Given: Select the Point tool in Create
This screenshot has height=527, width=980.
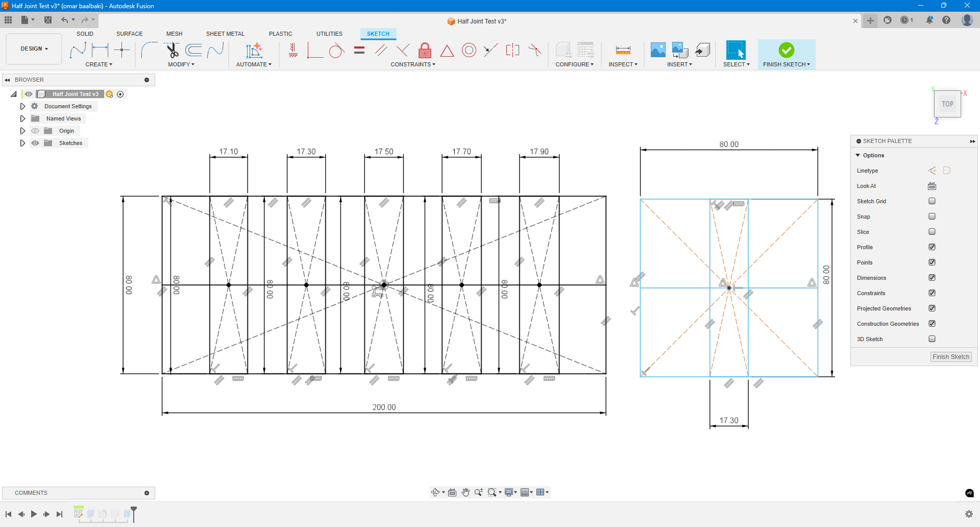Looking at the screenshot, I should [x=122, y=50].
